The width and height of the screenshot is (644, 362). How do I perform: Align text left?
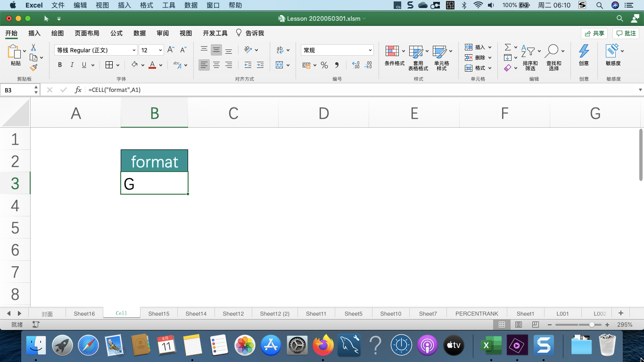click(204, 65)
